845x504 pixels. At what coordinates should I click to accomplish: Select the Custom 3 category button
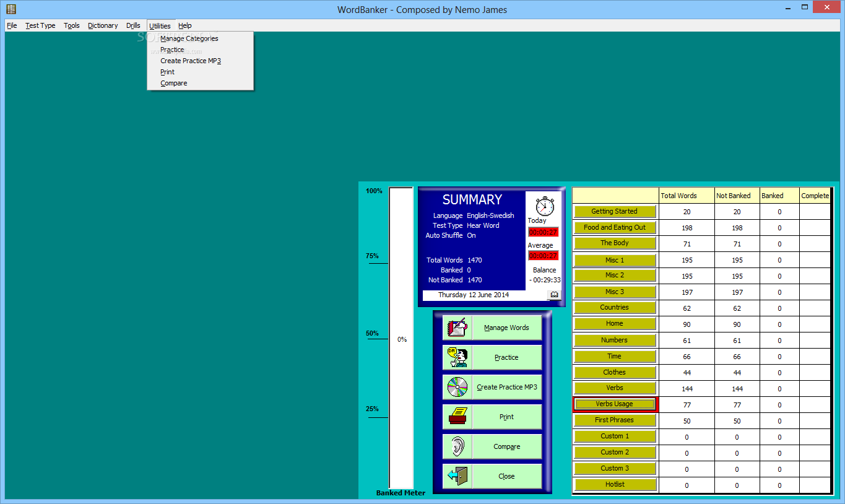coord(615,469)
